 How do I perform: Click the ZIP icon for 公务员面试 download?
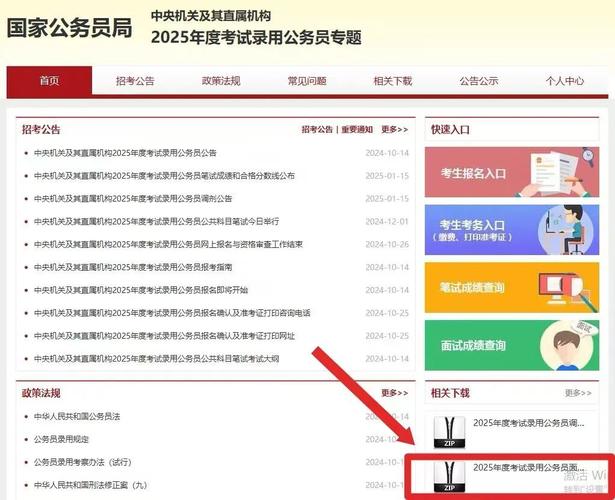(449, 477)
